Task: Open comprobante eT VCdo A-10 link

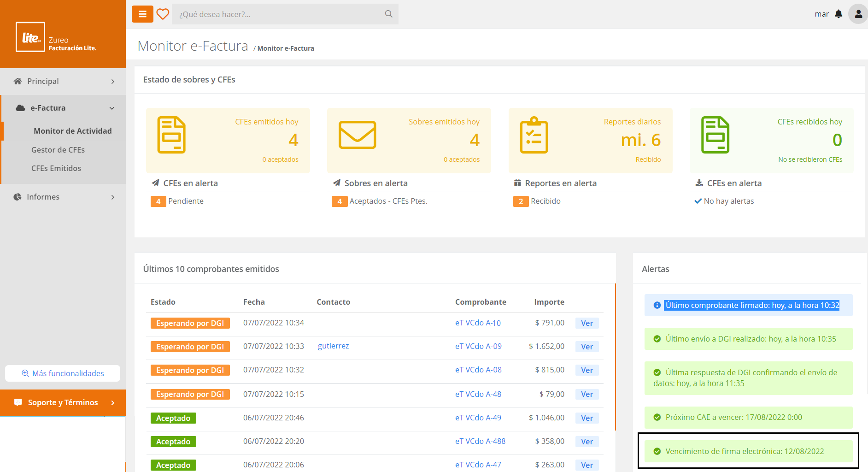Action: pos(478,323)
